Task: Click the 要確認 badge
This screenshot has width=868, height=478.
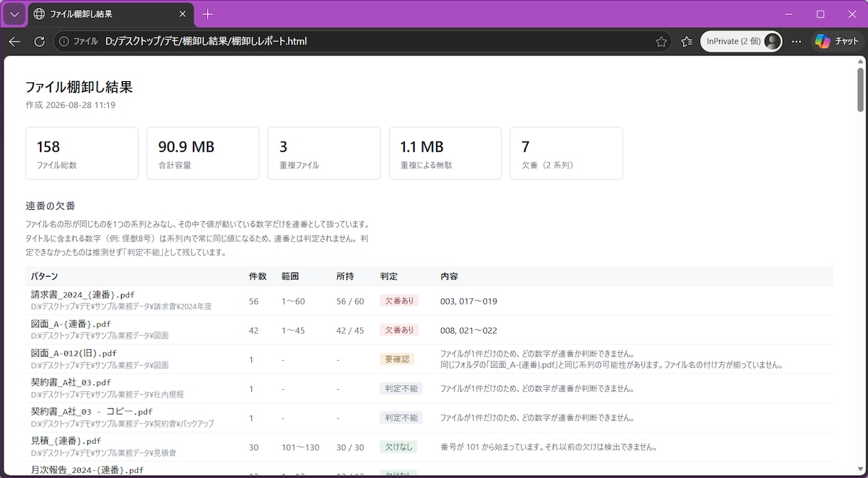Action: click(x=397, y=359)
